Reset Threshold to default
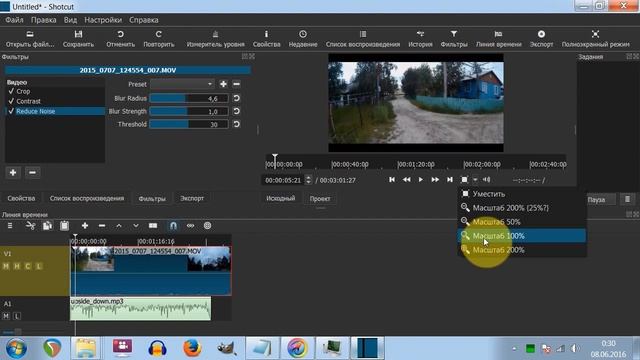Screen dimensions: 640x360 pos(236,124)
